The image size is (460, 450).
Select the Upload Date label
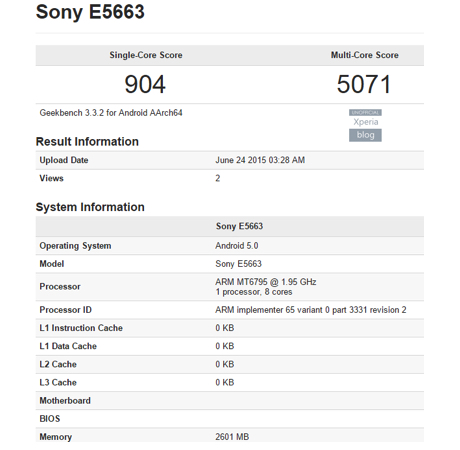click(x=64, y=160)
